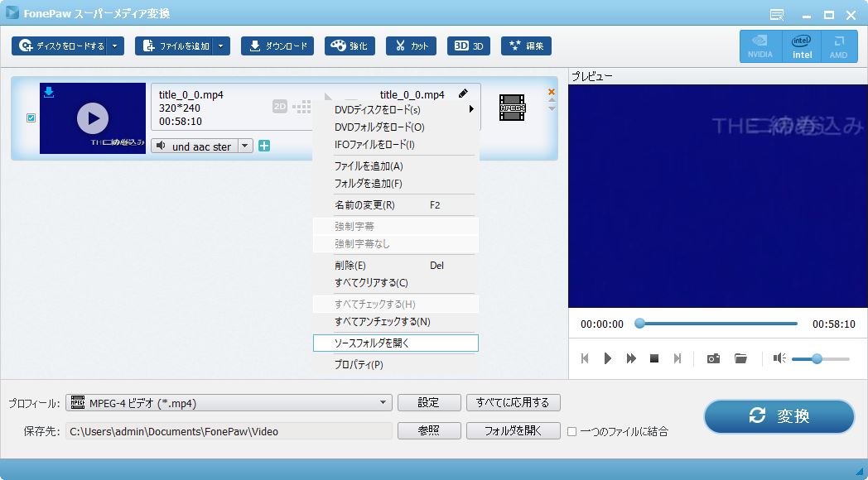Stop playback with the stop button

(654, 358)
